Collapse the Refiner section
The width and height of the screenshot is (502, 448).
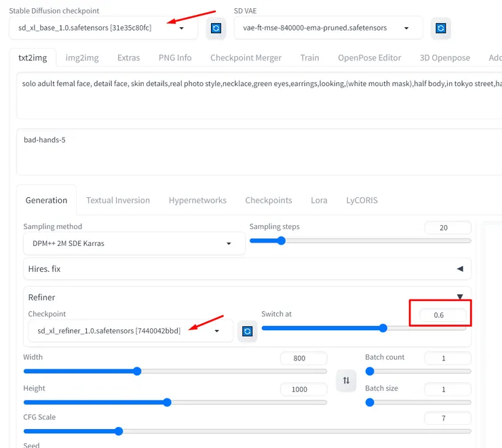[x=460, y=297]
